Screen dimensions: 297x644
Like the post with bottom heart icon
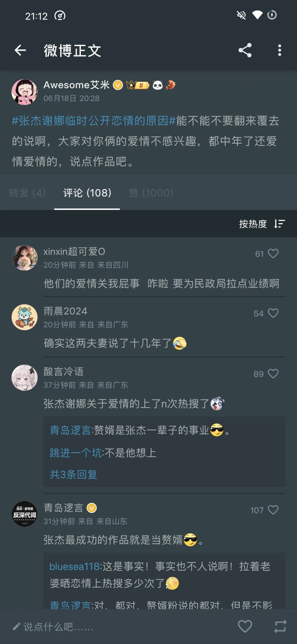pyautogui.click(x=245, y=626)
